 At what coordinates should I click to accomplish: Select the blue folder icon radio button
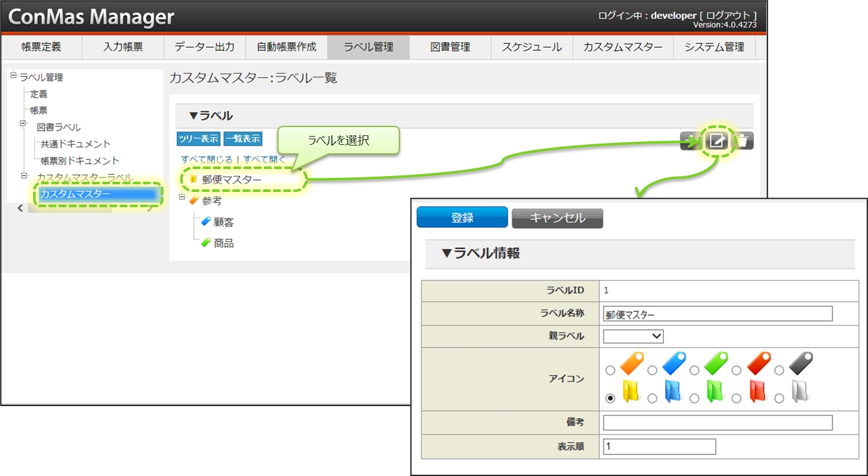(652, 398)
